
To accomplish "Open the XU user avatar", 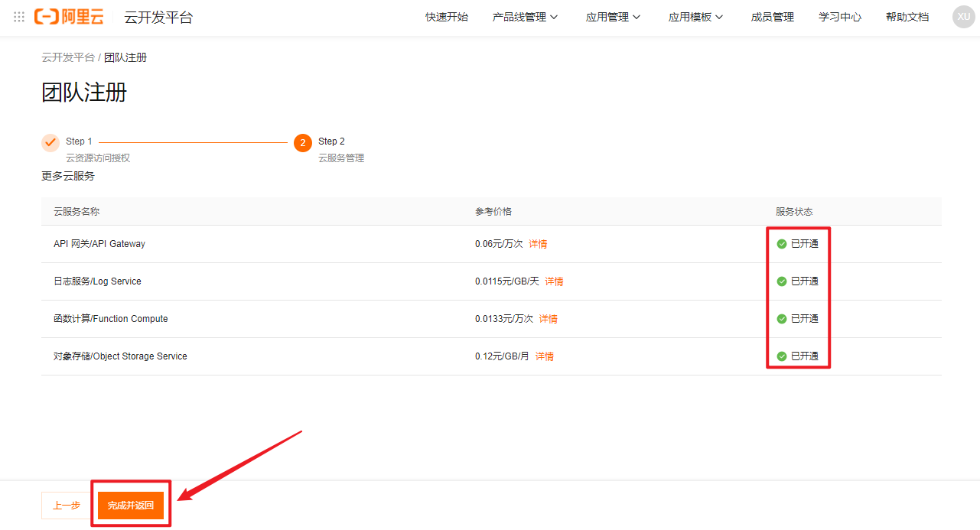I will [x=963, y=17].
